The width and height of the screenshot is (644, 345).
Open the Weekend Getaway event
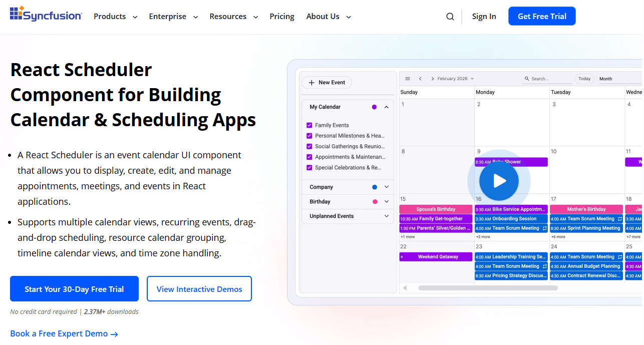(x=436, y=257)
